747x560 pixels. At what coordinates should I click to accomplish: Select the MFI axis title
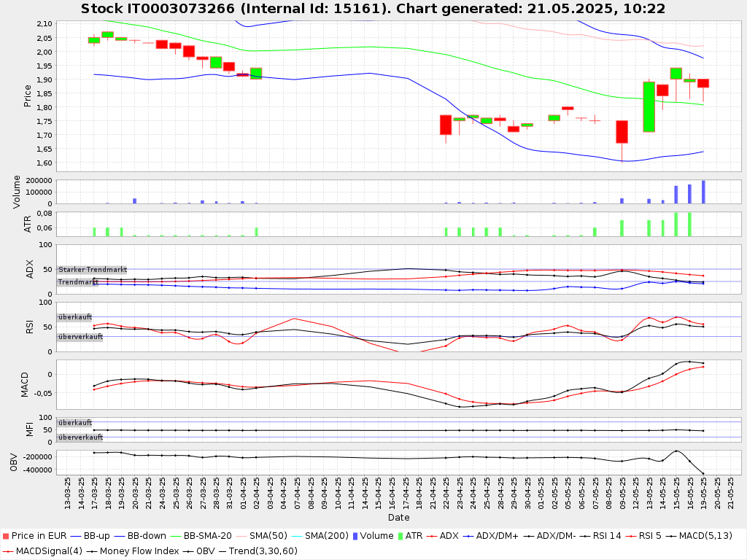(29, 429)
